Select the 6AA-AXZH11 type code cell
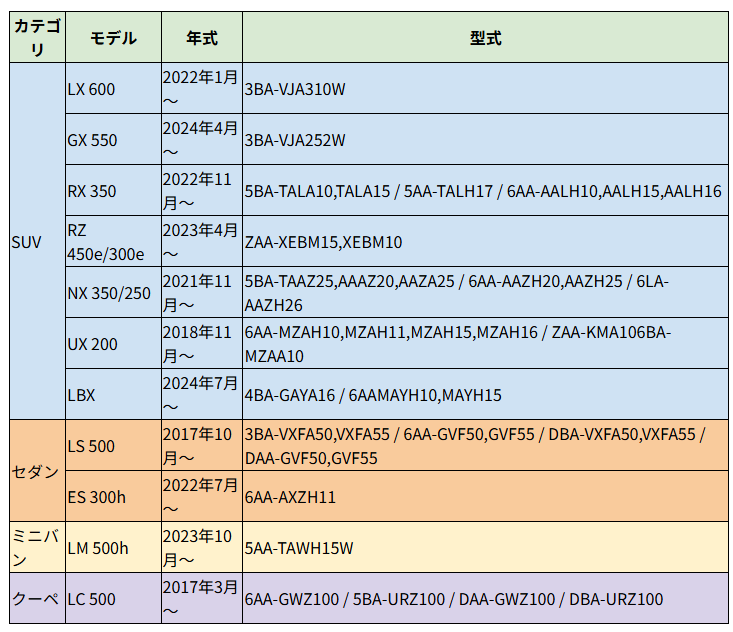Image resolution: width=733 pixels, height=632 pixels. click(x=485, y=496)
